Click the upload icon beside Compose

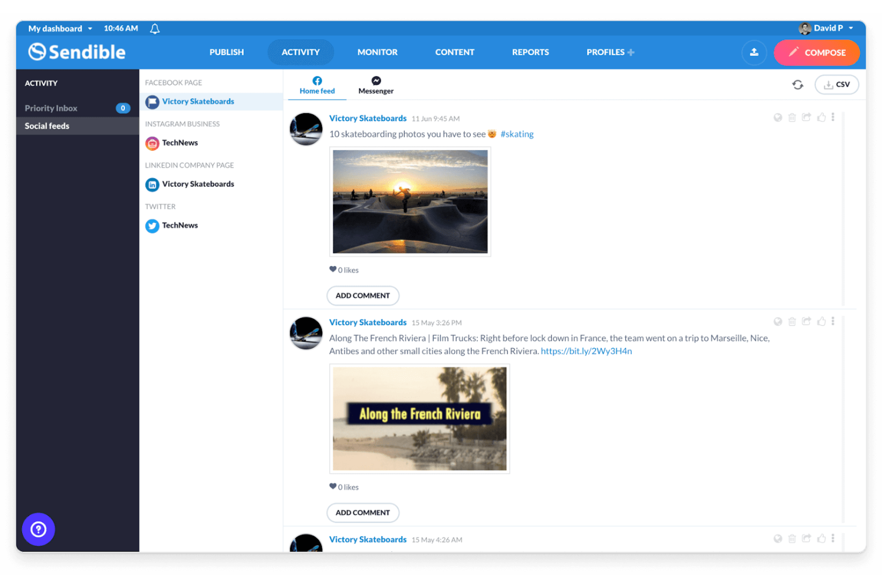pos(754,52)
